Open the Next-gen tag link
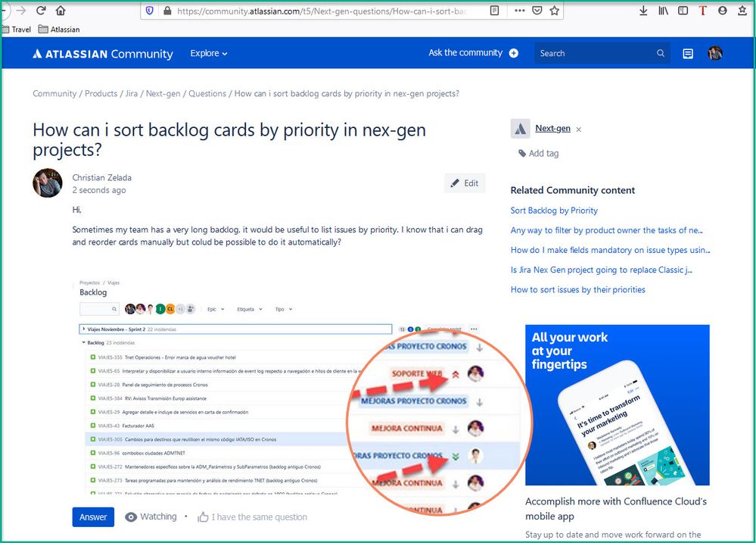 tap(552, 129)
